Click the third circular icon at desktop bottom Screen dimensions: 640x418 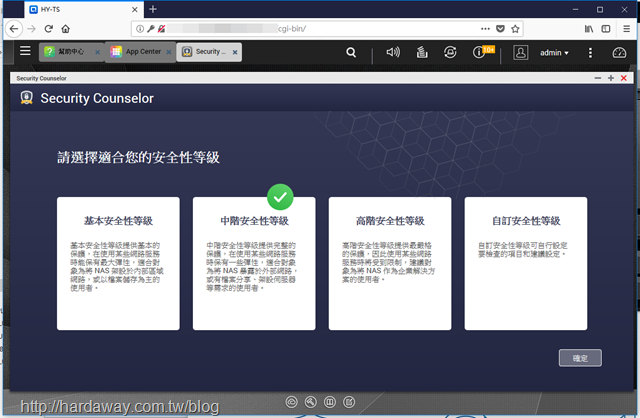pos(330,402)
